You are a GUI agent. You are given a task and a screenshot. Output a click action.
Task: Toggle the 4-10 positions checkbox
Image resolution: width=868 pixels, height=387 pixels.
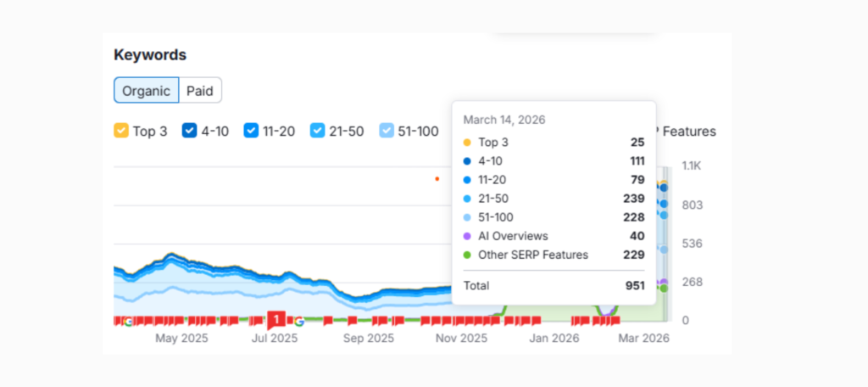point(190,132)
